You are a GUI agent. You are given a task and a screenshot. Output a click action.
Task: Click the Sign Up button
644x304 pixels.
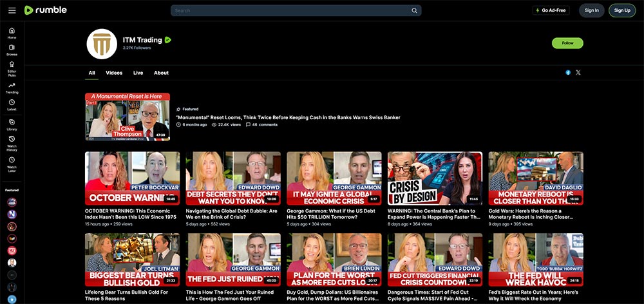(622, 10)
